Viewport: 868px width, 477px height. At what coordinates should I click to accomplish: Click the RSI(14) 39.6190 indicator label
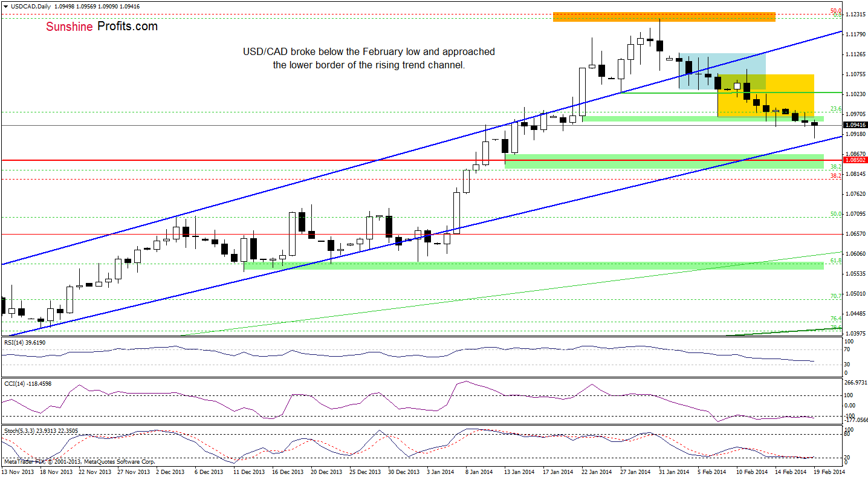24,343
